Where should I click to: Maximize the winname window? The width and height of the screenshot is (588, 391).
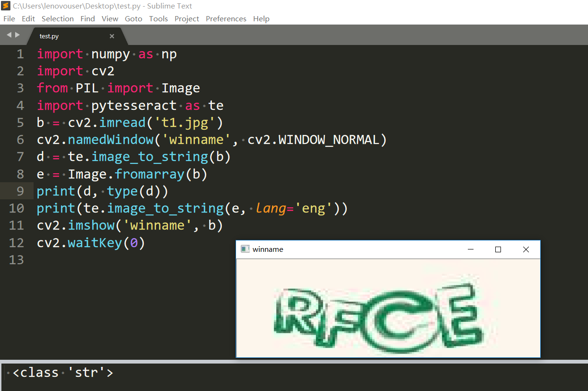click(x=498, y=249)
